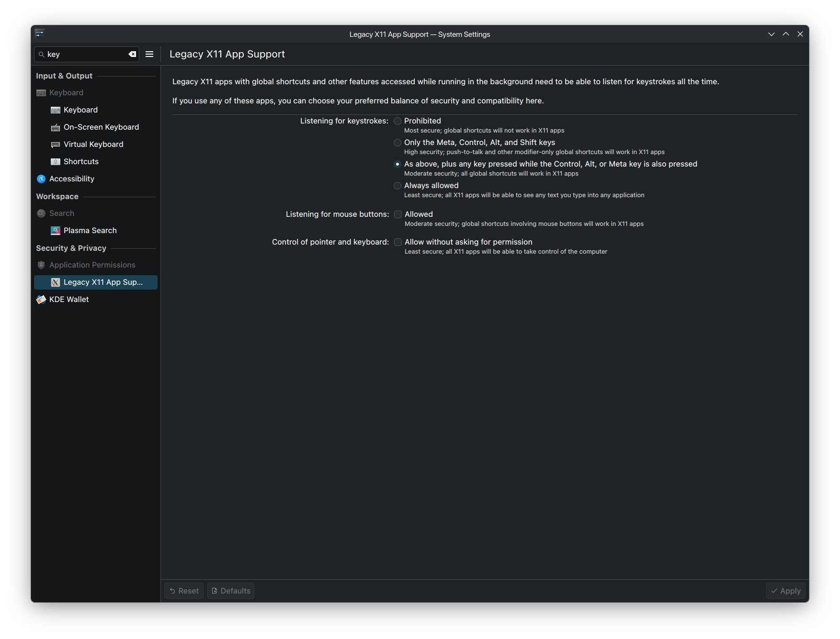The width and height of the screenshot is (840, 639).
Task: Click the 'Legacy X11 apps with global shortcuts' paragraph
Action: point(446,82)
